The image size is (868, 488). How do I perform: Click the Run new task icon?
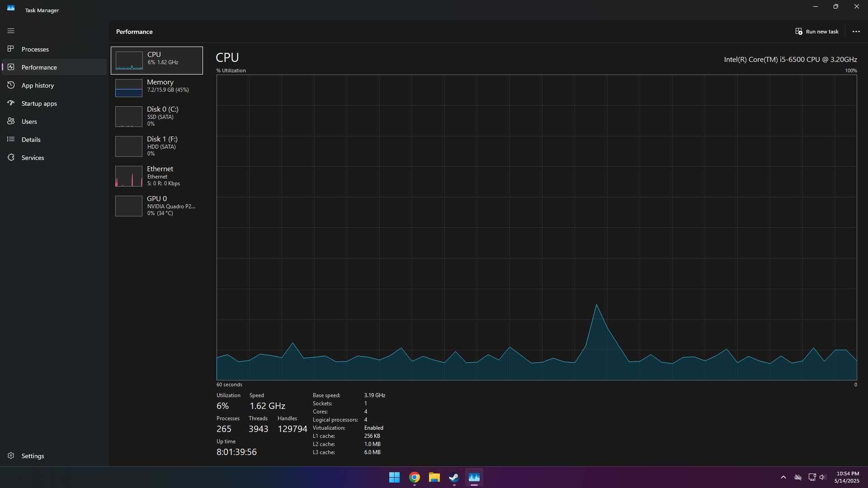point(799,32)
